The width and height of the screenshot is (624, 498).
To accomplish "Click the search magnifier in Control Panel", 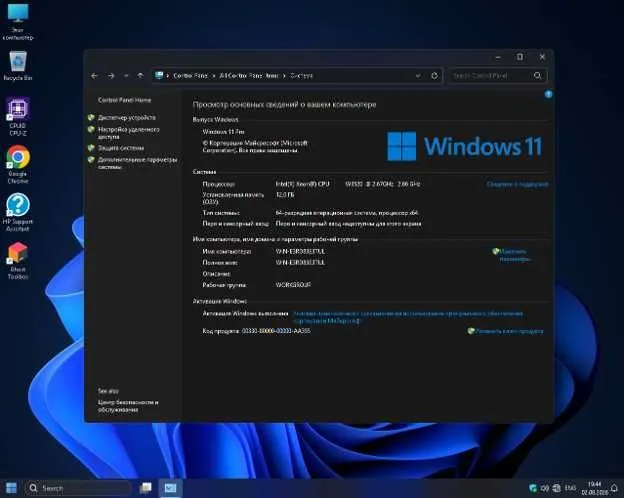I will coord(537,76).
